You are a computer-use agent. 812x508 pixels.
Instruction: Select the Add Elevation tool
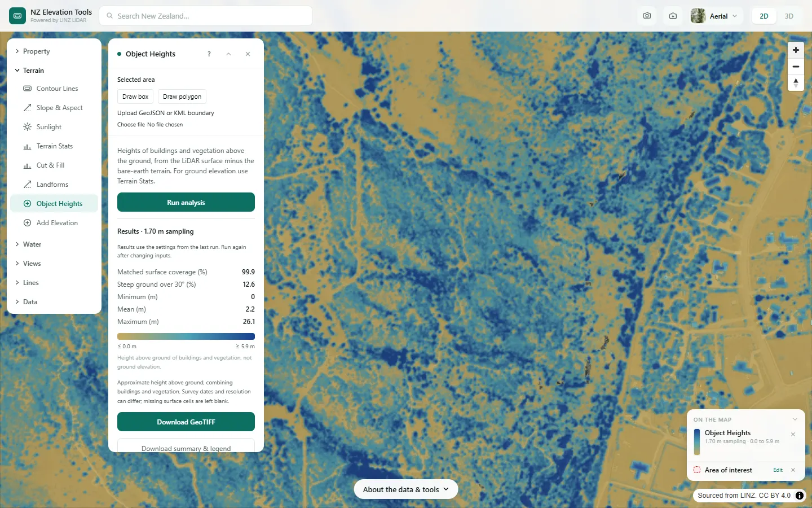pyautogui.click(x=54, y=223)
